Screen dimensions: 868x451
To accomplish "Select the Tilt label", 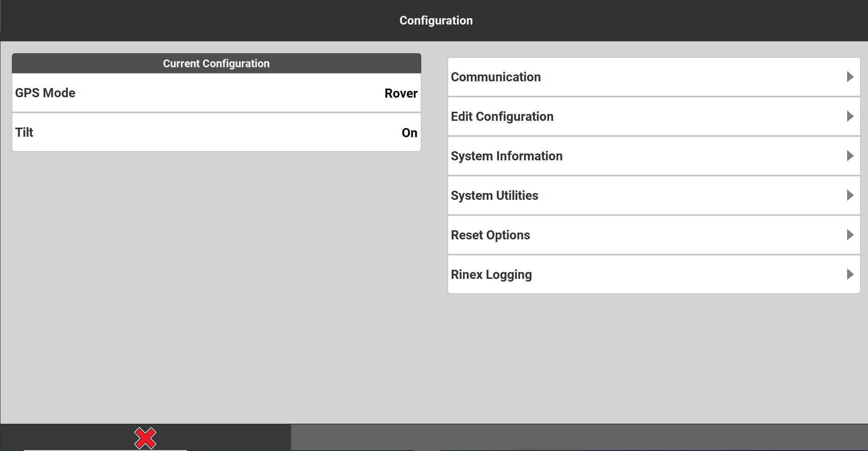I will (x=25, y=133).
